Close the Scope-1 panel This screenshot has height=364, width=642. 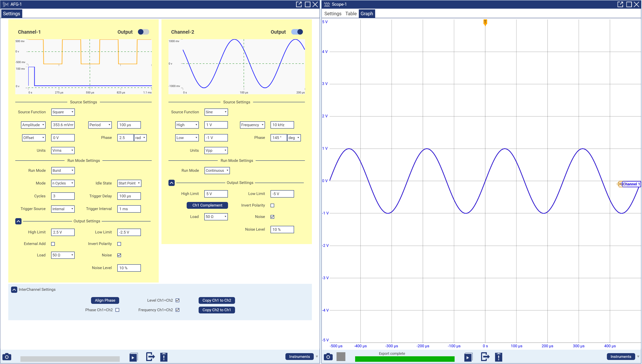pyautogui.click(x=637, y=4)
